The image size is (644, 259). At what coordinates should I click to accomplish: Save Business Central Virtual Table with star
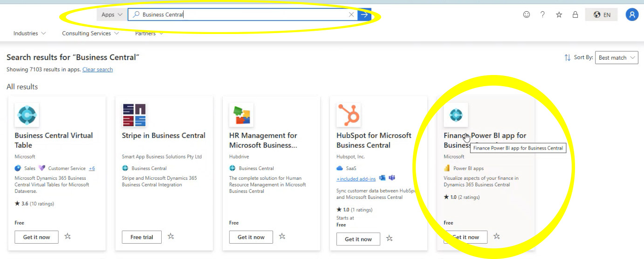click(68, 237)
